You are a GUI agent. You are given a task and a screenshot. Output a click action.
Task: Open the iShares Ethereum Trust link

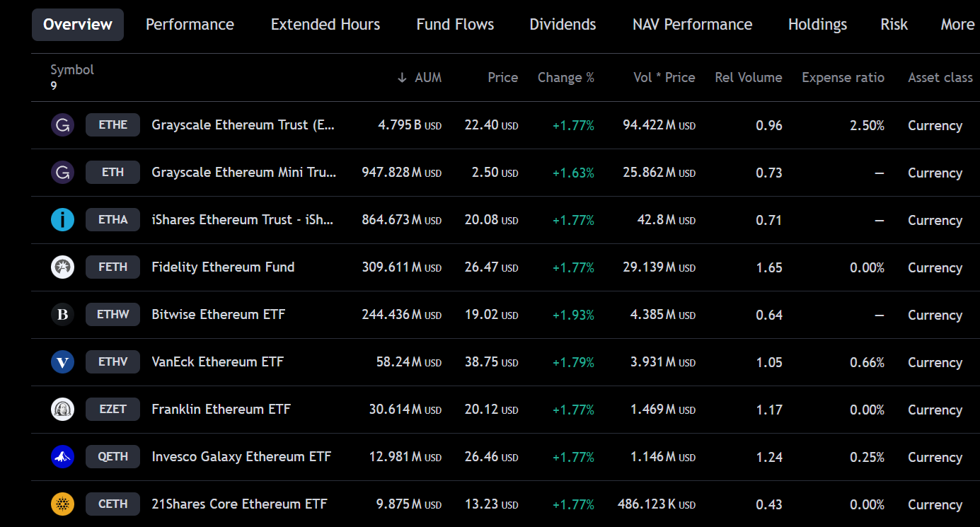pyautogui.click(x=243, y=220)
